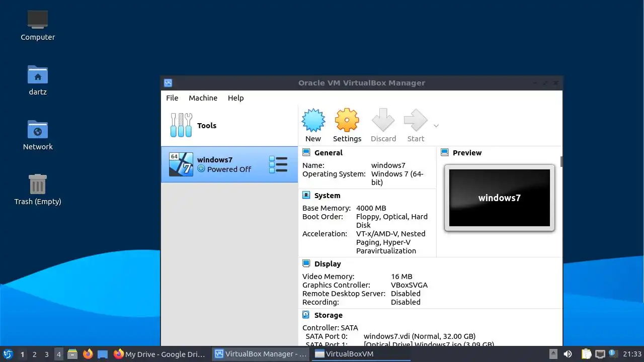Click the Remote Desktop Server 'Disabled' value
This screenshot has width=644, height=362.
[406, 294]
